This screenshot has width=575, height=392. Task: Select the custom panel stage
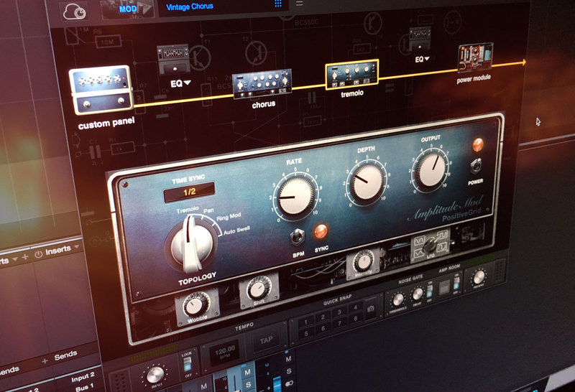(101, 90)
